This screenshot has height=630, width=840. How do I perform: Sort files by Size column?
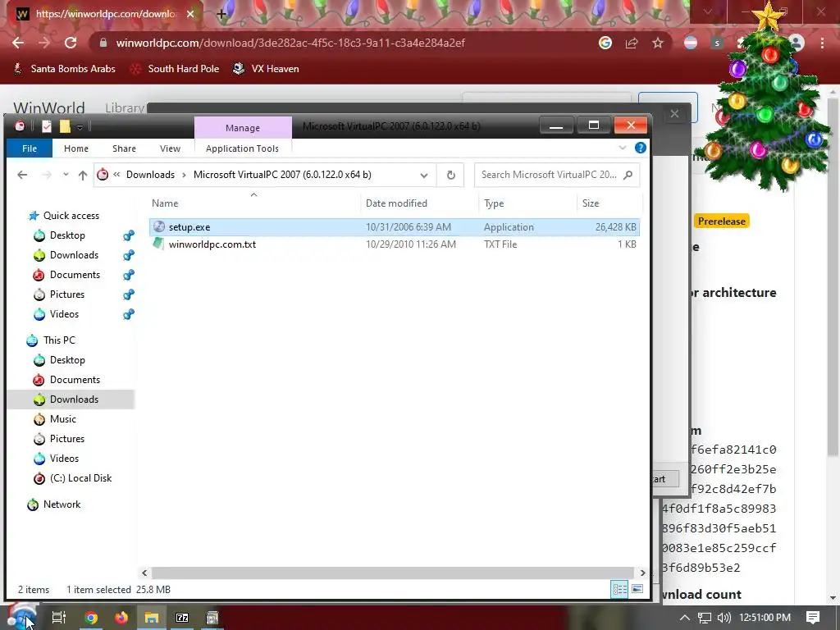(591, 203)
